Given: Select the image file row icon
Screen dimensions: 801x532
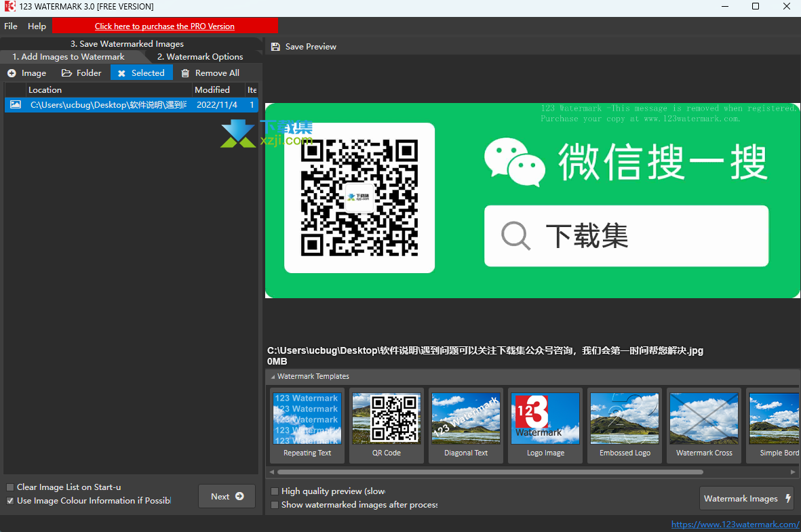Looking at the screenshot, I should (x=16, y=104).
